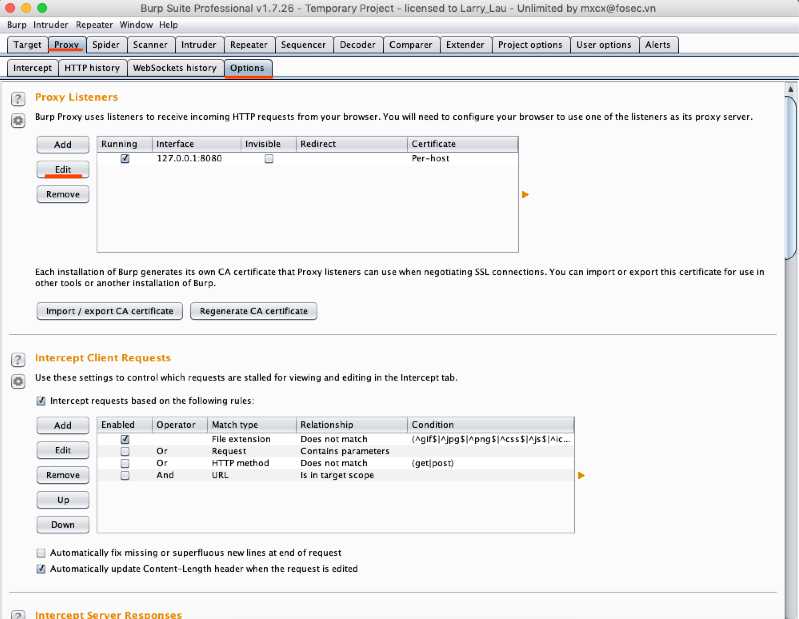Add a new intercept request rule
799x619 pixels.
(63, 425)
